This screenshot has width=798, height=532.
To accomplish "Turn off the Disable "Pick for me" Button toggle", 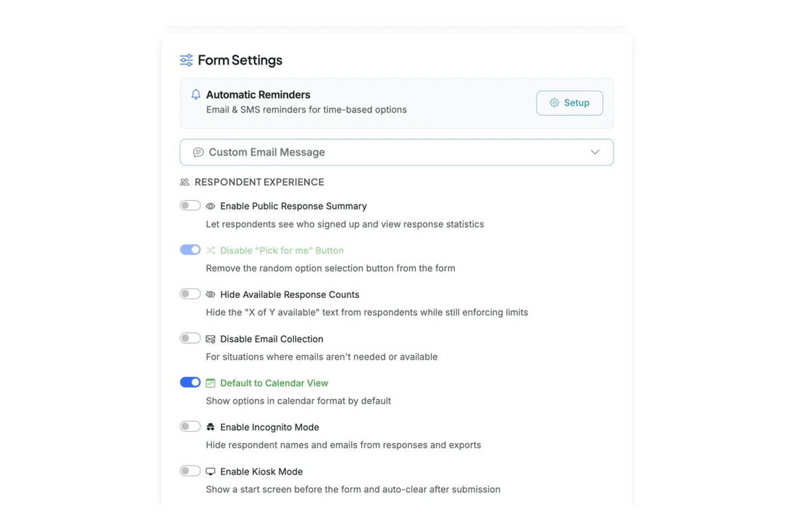I will (x=190, y=249).
